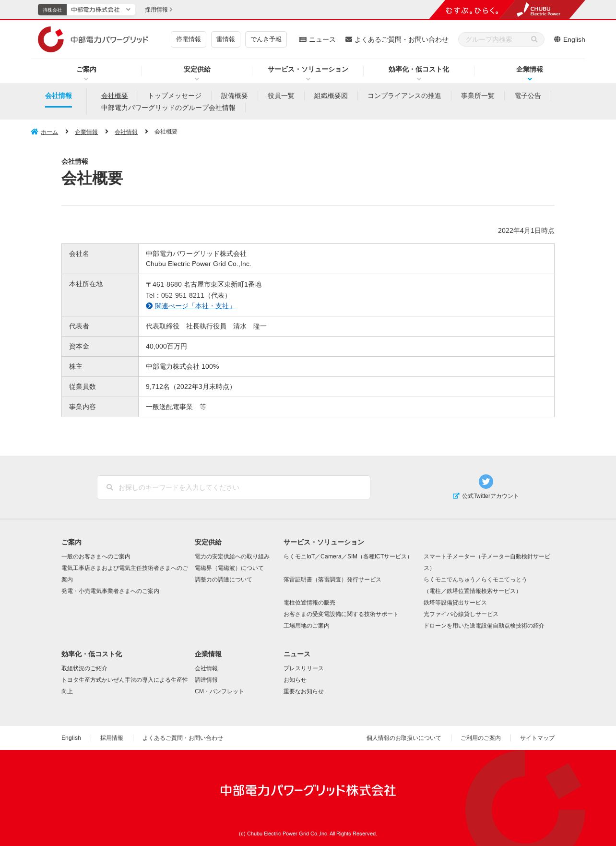Open ご利用のご案内 footer link

coord(481,738)
